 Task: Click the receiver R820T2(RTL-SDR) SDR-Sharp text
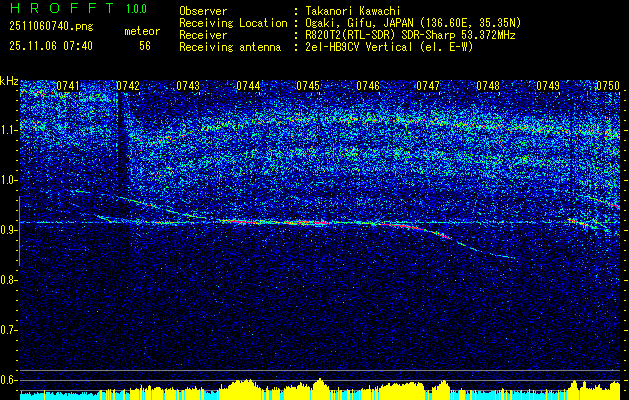click(x=410, y=35)
